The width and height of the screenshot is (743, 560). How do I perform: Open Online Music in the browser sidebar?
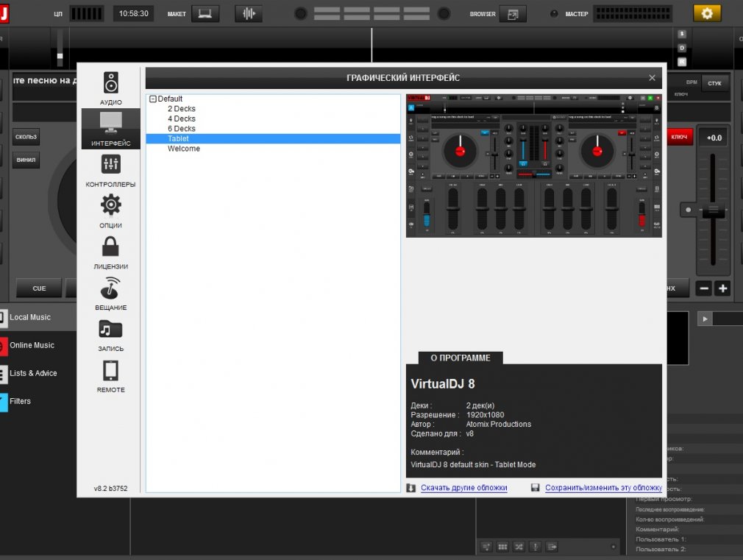[x=32, y=345]
